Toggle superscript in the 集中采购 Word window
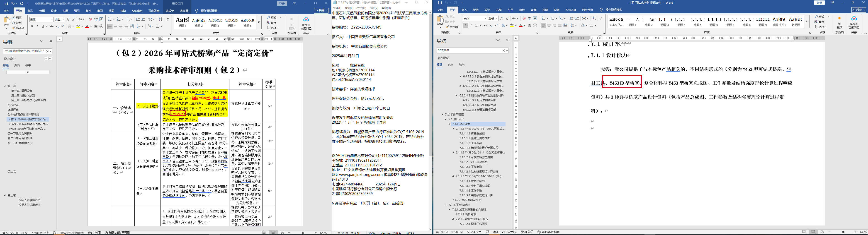This screenshot has height=235, width=868. point(62,26)
